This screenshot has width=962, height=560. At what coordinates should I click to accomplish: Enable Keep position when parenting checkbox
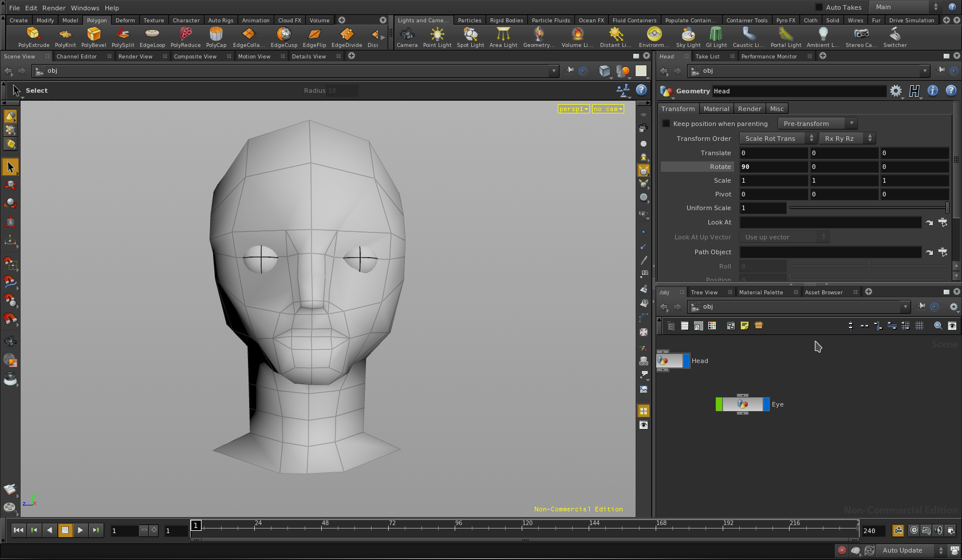pos(666,124)
